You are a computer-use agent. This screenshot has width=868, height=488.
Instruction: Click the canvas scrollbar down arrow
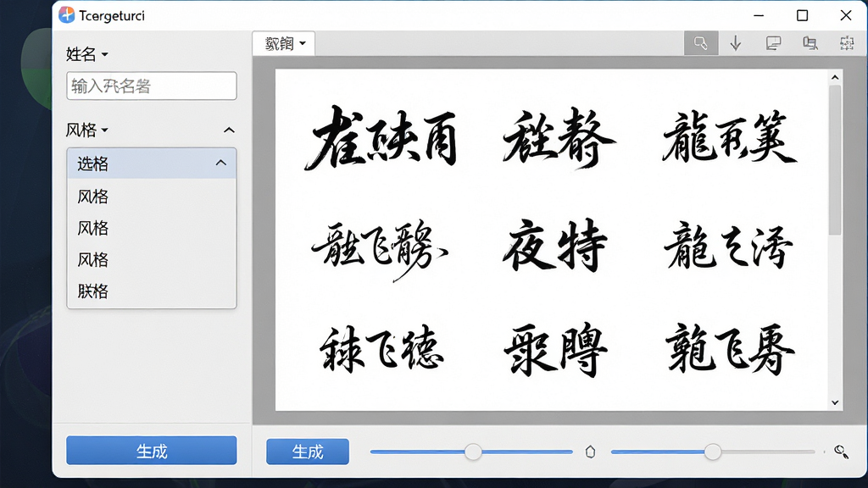(835, 402)
